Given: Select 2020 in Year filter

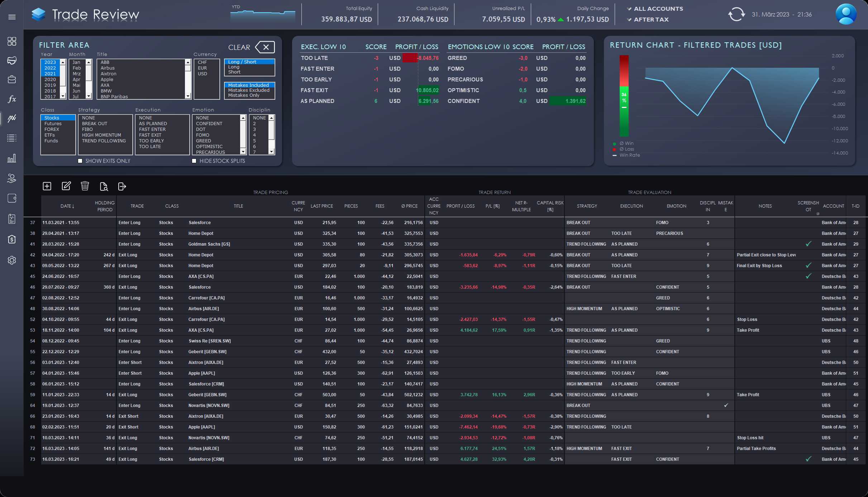Looking at the screenshot, I should click(50, 79).
